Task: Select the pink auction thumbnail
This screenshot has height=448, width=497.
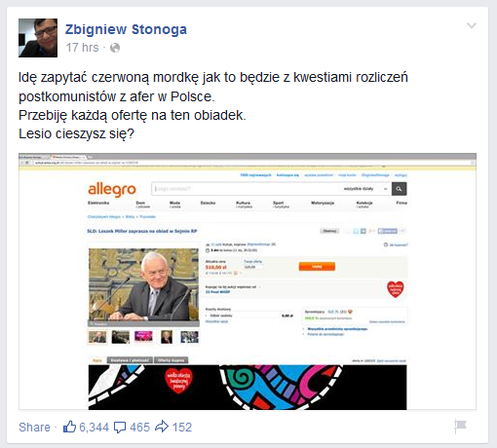Action: coord(143,337)
